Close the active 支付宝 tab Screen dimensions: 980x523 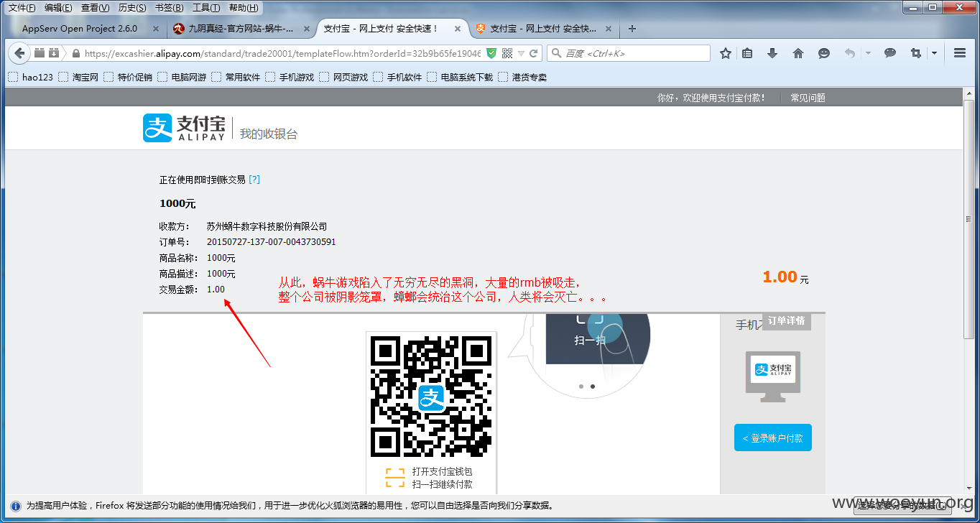coord(458,29)
